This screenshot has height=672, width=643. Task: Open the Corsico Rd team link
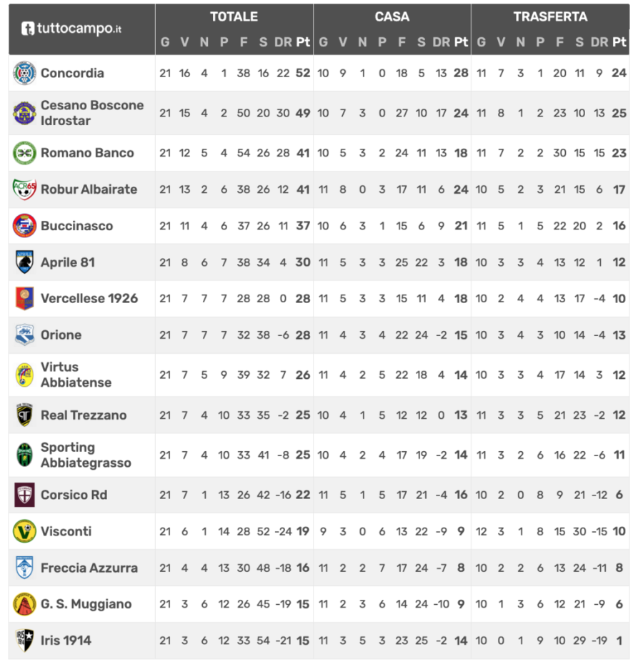(x=74, y=495)
